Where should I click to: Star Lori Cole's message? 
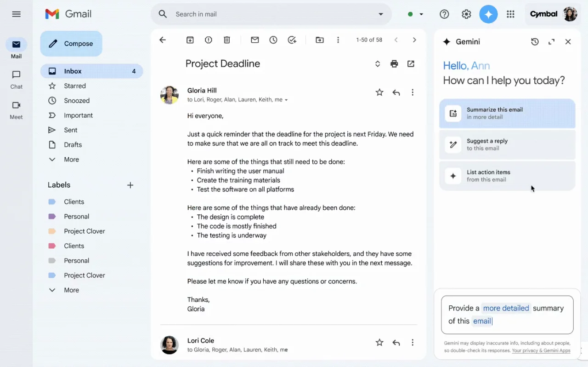pyautogui.click(x=379, y=342)
